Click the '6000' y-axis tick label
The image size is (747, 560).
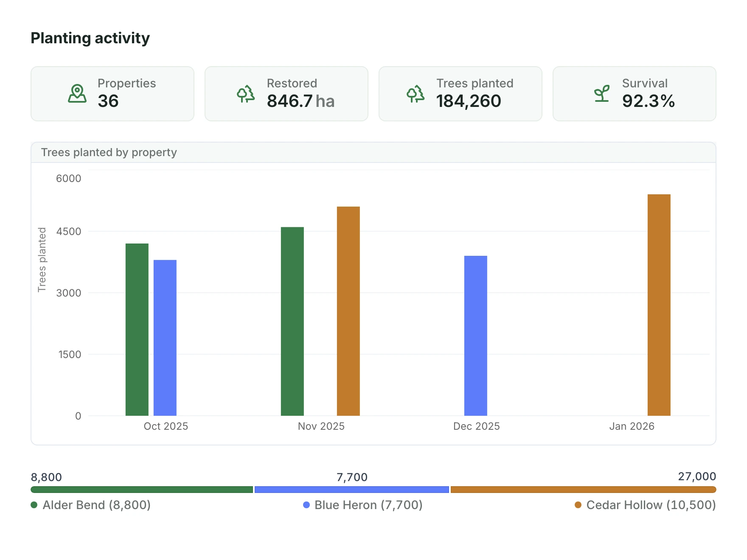(x=69, y=178)
